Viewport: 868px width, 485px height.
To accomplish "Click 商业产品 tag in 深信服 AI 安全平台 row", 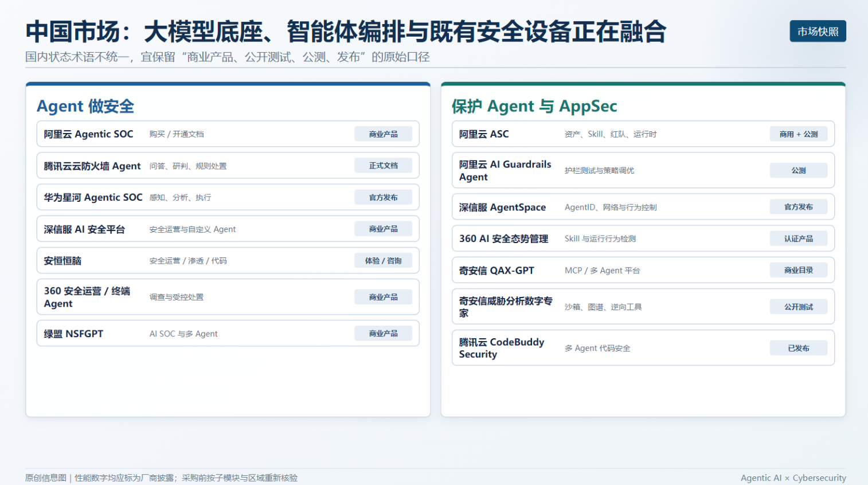I will [x=383, y=229].
